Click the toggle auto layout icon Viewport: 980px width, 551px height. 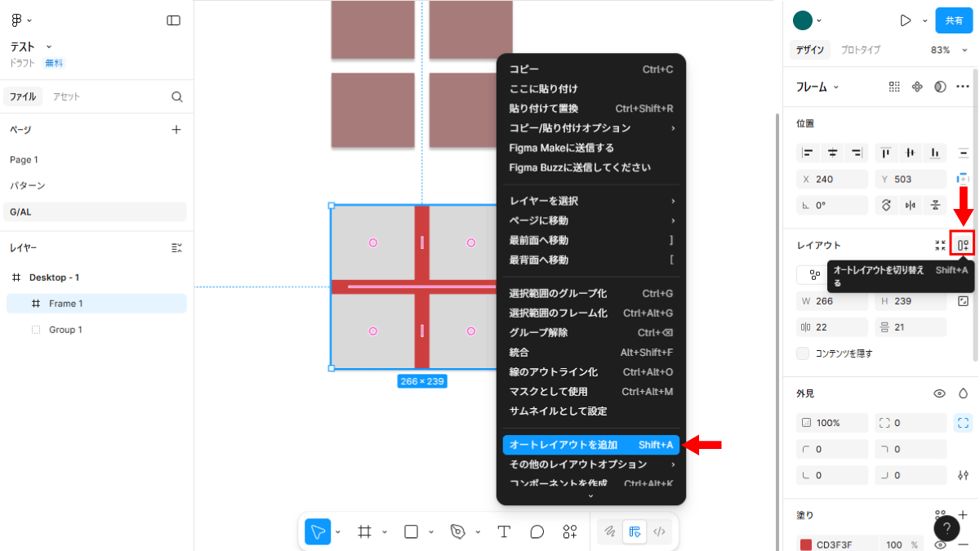963,245
